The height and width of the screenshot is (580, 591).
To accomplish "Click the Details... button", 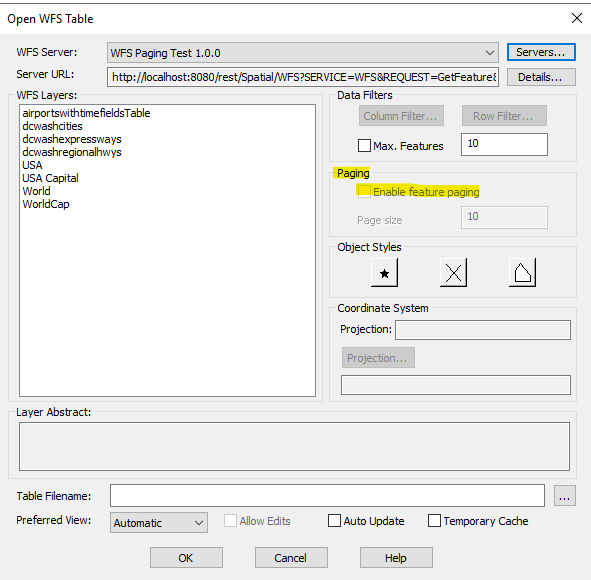I will pyautogui.click(x=541, y=77).
